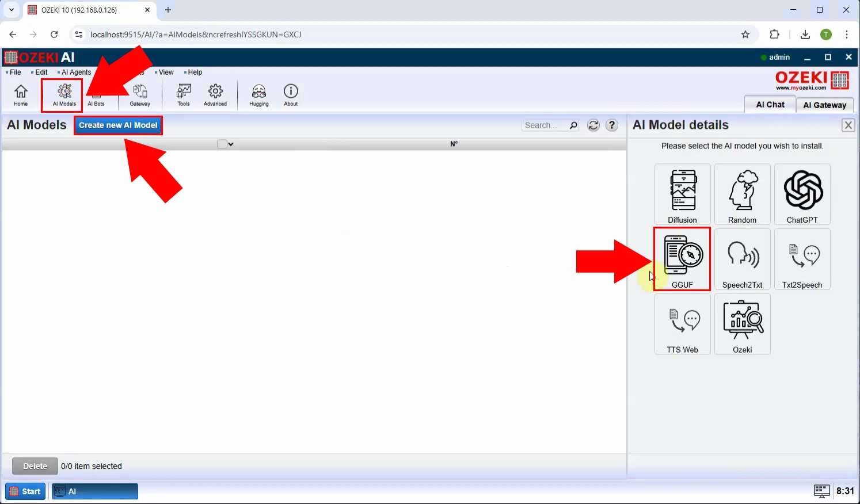Click the 8:31 clock display
Image resolution: width=860 pixels, height=504 pixels.
(x=845, y=491)
